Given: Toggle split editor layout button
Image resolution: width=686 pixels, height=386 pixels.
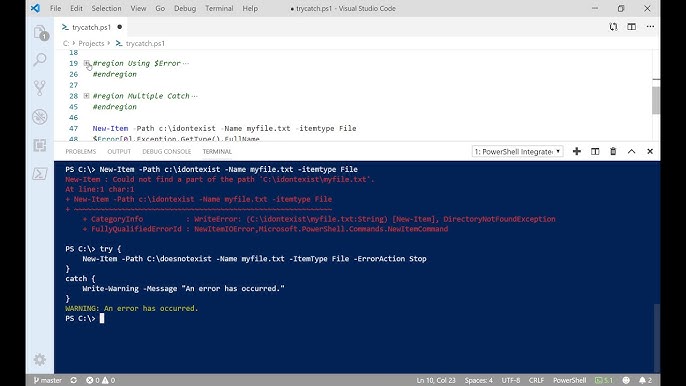Looking at the screenshot, I should coord(631,27).
